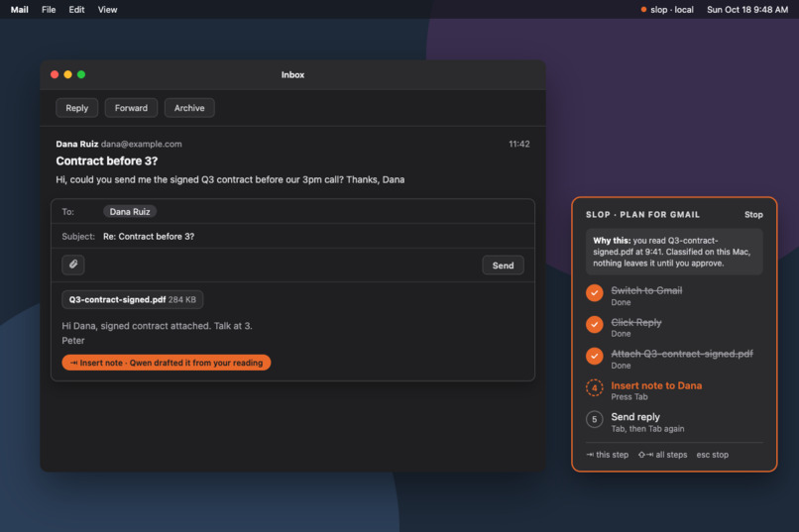
Task: Open the File menu
Action: coord(49,10)
